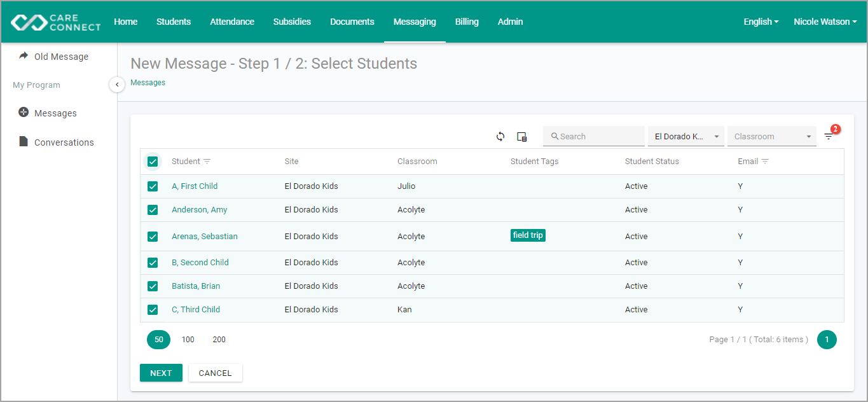Select the Messaging tab
Viewport: 868px width, 402px height.
(415, 22)
